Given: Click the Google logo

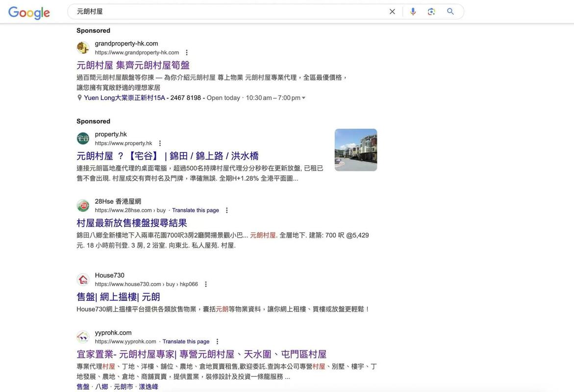Looking at the screenshot, I should (x=29, y=13).
